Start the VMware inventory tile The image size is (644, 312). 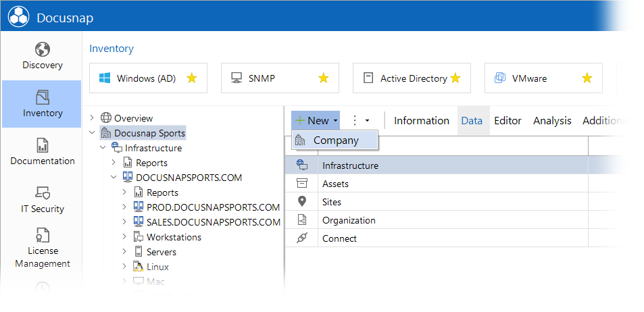point(544,78)
